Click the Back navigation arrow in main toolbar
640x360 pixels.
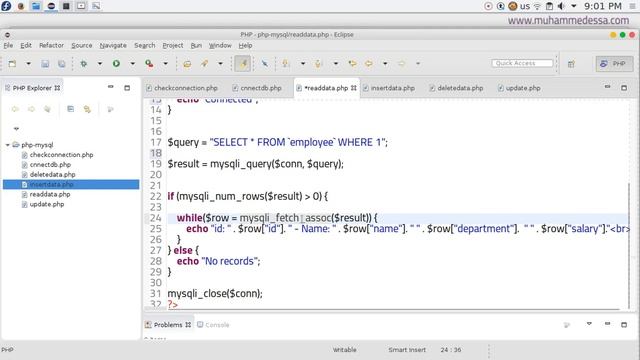369,64
